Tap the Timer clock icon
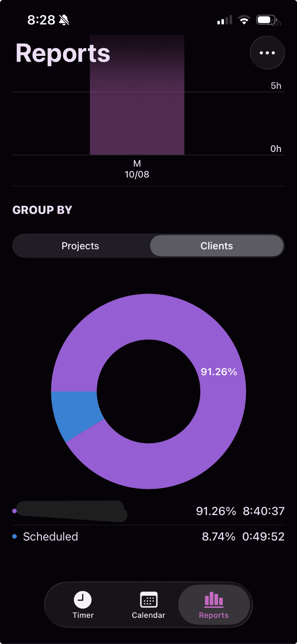 click(83, 600)
